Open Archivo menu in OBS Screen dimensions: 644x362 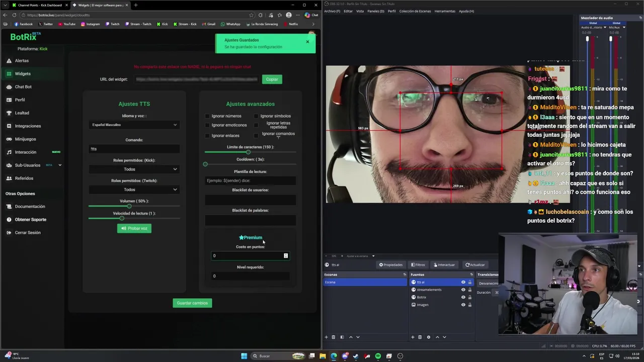click(x=332, y=11)
